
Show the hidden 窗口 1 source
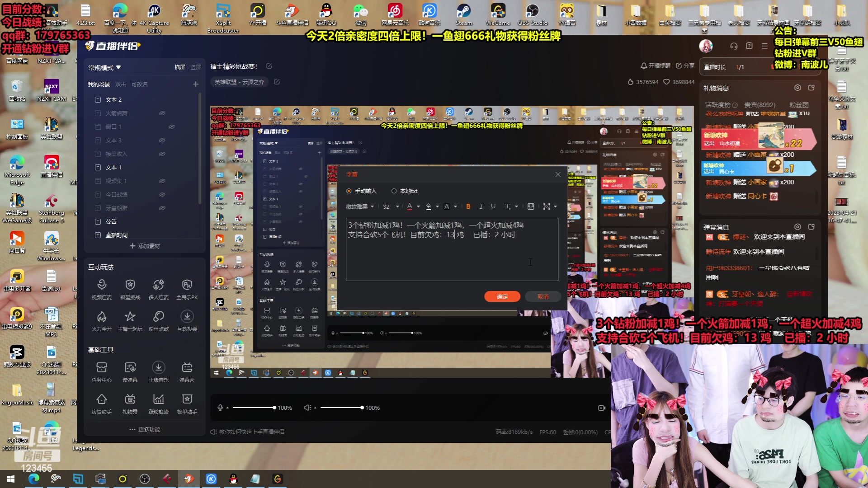(x=172, y=127)
